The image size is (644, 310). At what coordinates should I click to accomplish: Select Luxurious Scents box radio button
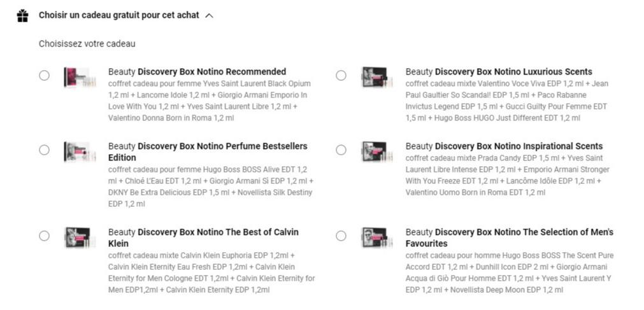(341, 76)
